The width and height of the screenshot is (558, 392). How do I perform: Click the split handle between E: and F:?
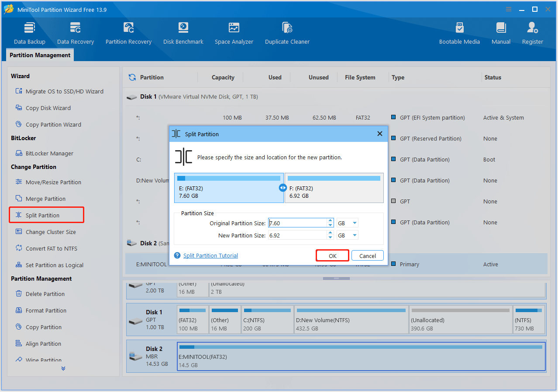coord(282,188)
